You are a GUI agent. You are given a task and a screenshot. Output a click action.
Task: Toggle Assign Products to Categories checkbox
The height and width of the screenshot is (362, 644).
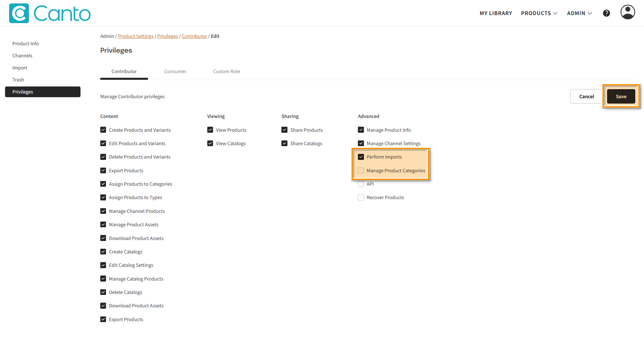point(103,184)
